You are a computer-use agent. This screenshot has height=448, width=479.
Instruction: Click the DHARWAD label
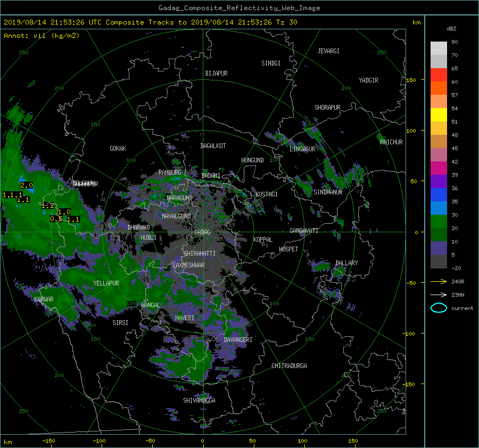coord(139,227)
